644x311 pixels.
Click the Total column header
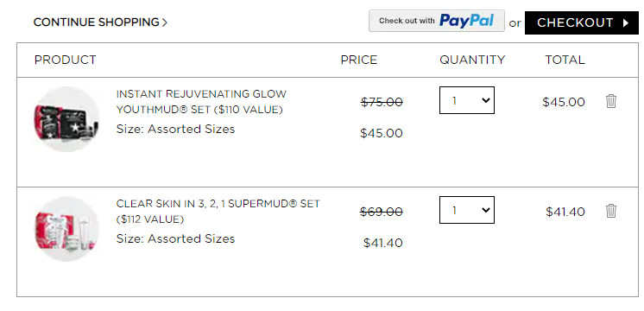(565, 60)
